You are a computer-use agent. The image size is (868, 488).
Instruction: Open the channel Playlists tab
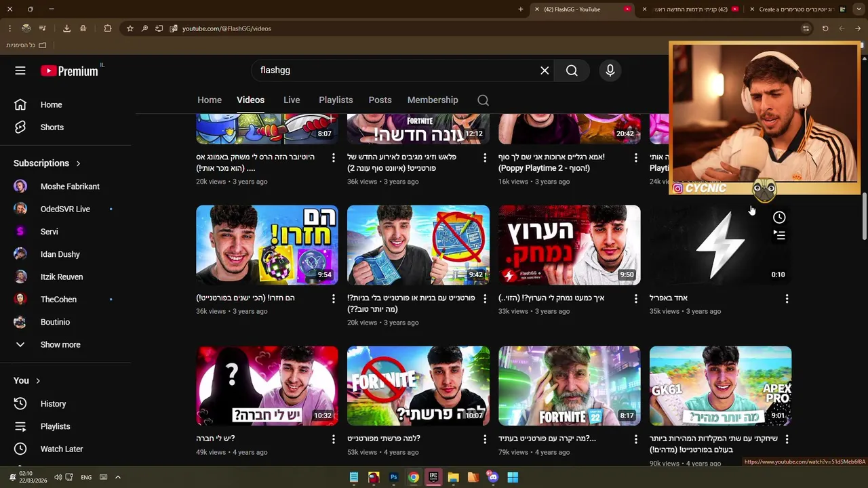[336, 100]
